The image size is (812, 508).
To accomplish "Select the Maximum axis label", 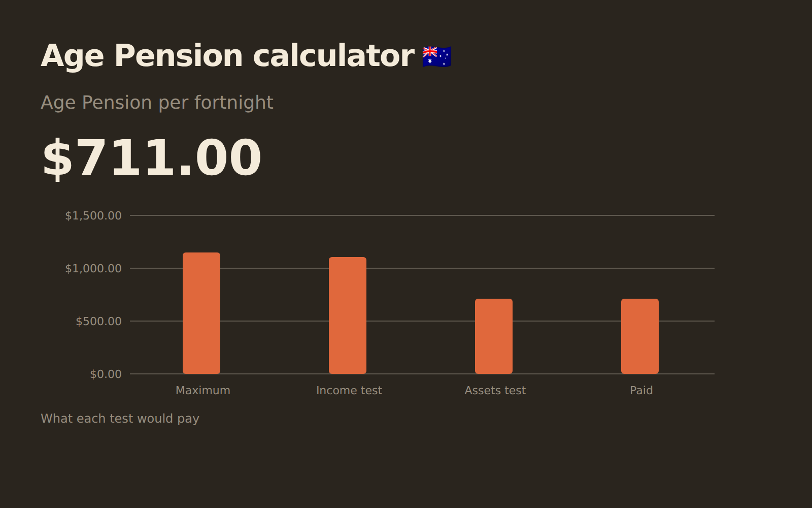I will point(203,390).
